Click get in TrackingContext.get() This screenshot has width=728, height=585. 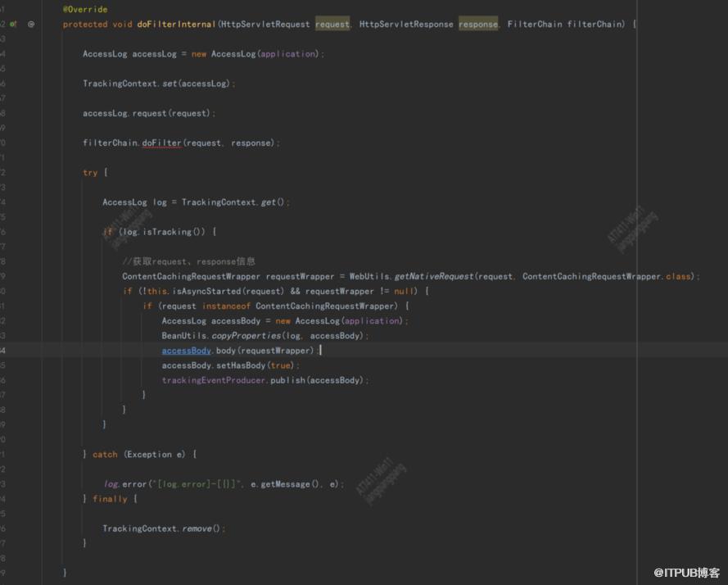pyautogui.click(x=268, y=202)
